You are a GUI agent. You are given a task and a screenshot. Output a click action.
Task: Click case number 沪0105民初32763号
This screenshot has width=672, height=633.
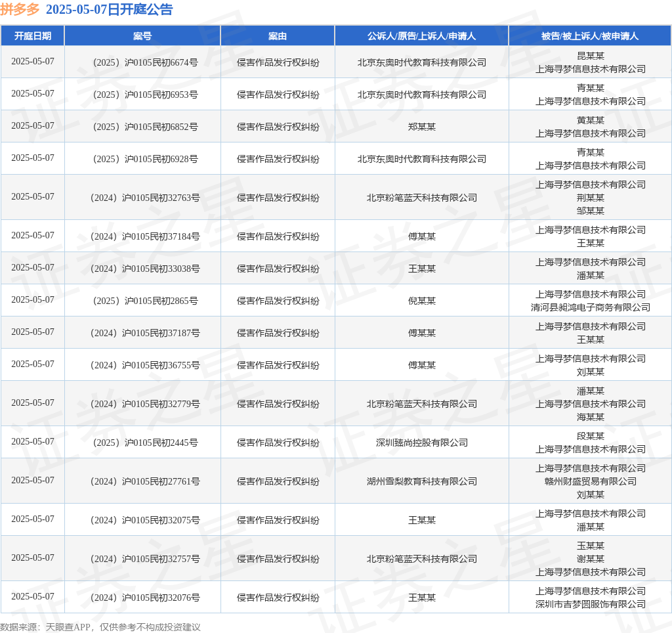[145, 198]
